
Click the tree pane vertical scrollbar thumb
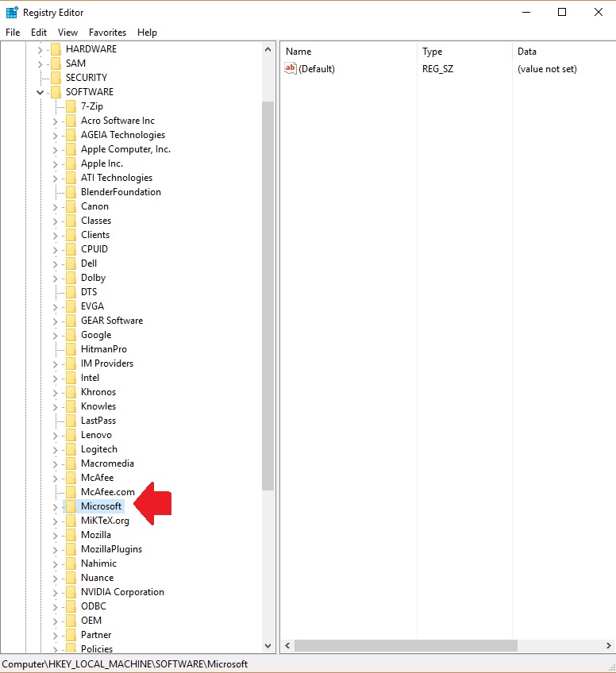268,296
